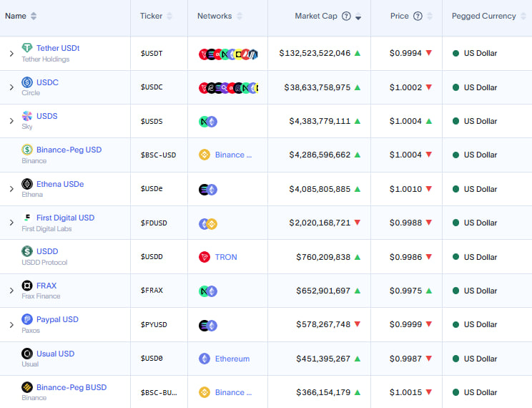Sort the table by Ticker column
This screenshot has width=532, height=408.
(169, 16)
